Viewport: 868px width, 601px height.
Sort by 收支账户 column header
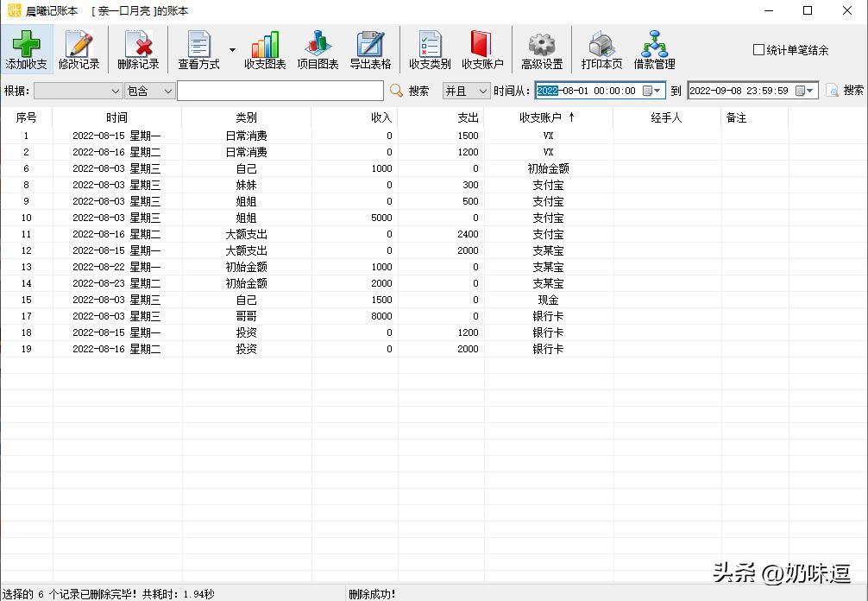click(x=548, y=117)
